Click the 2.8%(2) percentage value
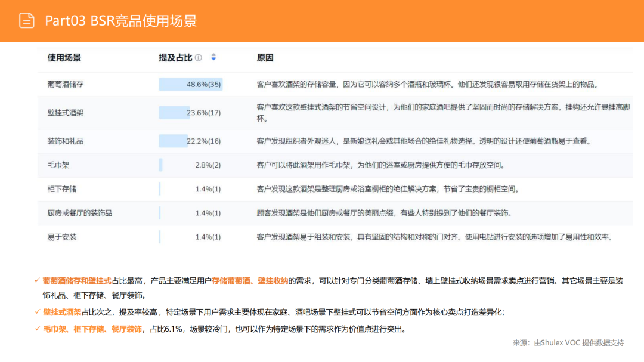The image size is (644, 362). (208, 165)
